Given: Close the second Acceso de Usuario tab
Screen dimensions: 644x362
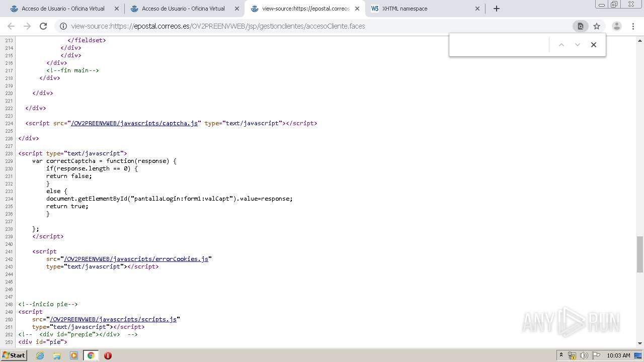Looking at the screenshot, I should pos(237,9).
